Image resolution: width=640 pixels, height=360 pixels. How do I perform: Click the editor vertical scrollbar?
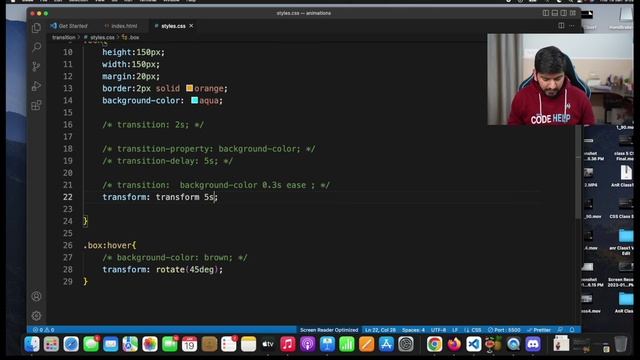[578, 171]
